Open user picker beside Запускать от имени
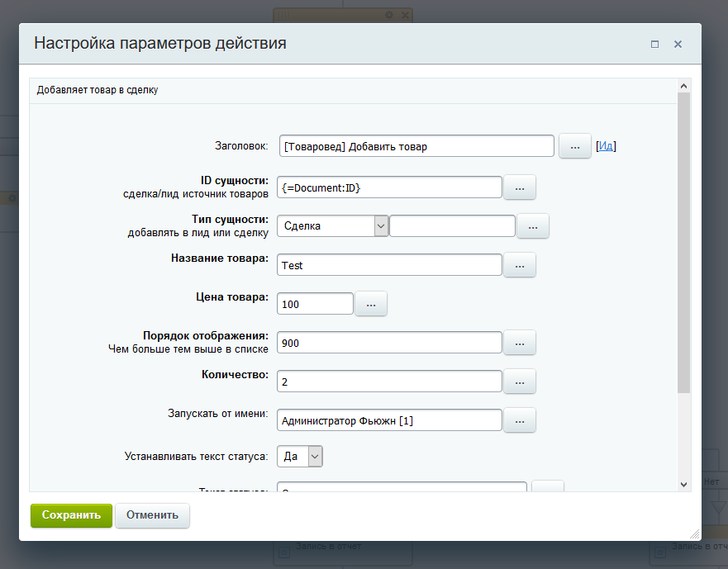Screen dimensions: 728x569 coord(520,420)
